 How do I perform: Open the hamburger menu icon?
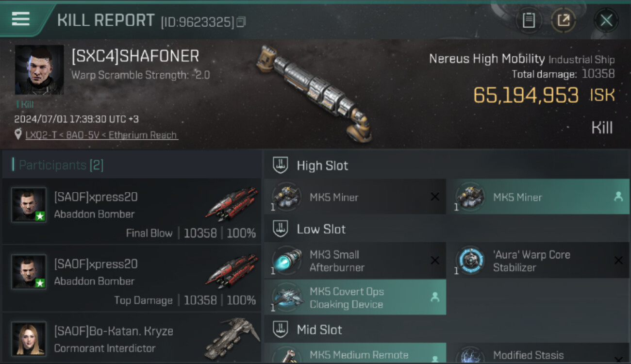[x=20, y=18]
